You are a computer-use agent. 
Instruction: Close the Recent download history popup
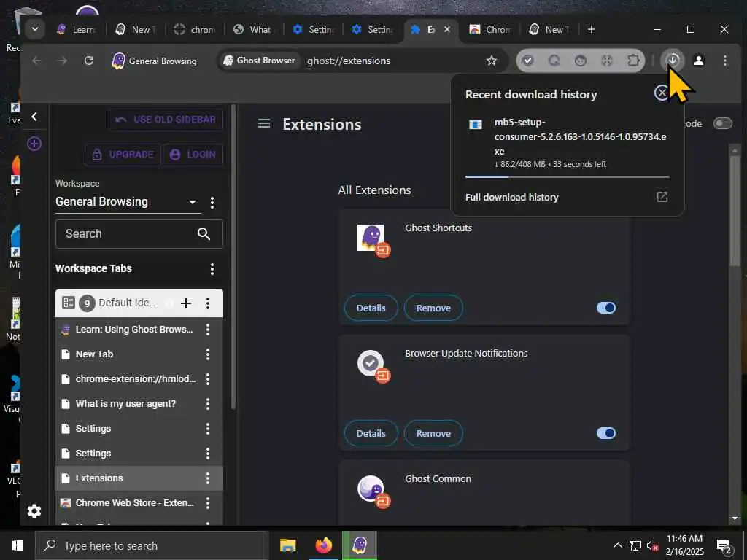coord(661,93)
